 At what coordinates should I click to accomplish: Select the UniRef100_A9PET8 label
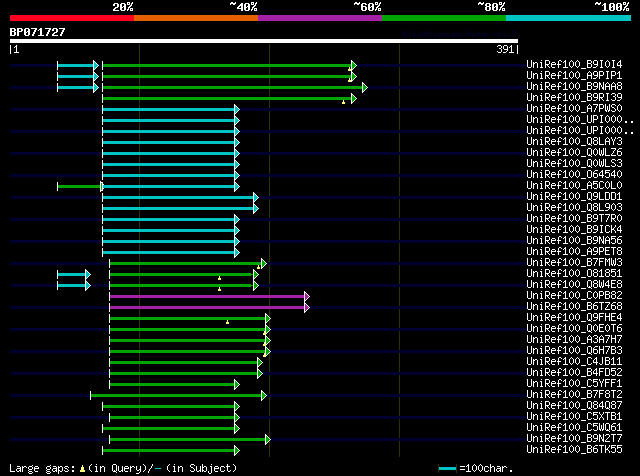(574, 251)
